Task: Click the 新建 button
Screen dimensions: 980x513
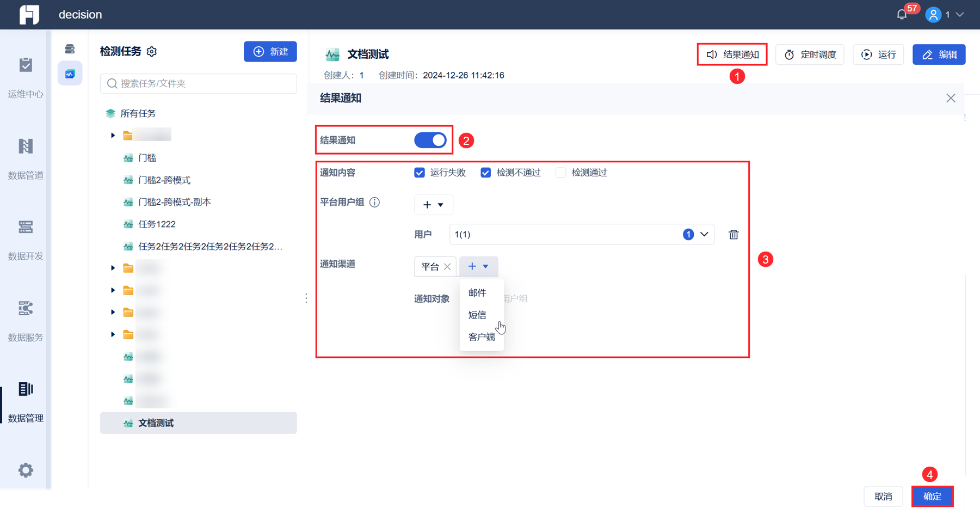Action: point(270,52)
